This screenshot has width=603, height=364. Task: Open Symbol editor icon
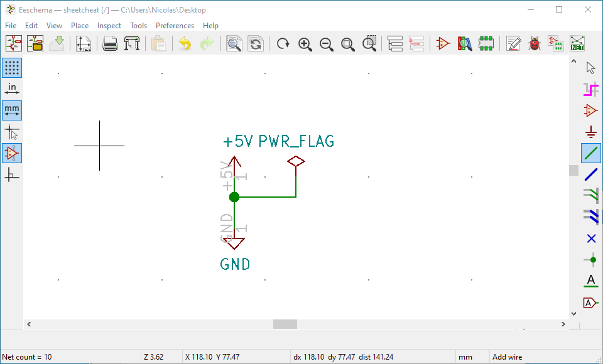(443, 43)
